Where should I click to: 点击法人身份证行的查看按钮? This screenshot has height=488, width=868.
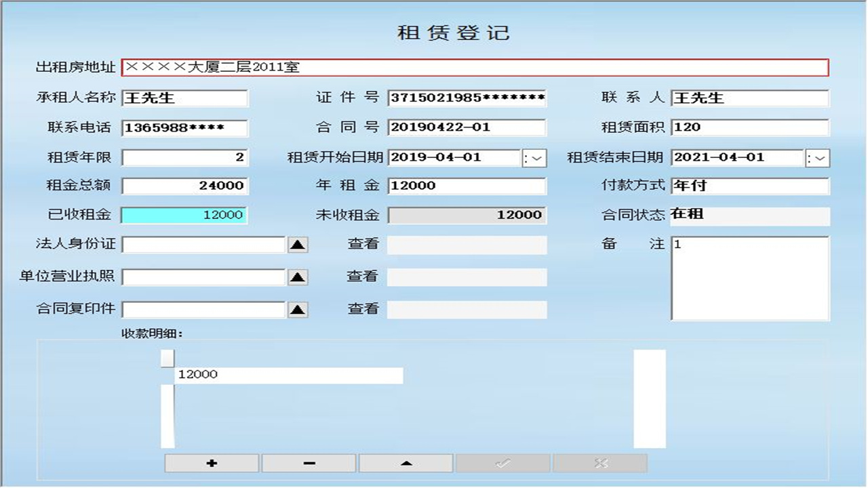(467, 244)
